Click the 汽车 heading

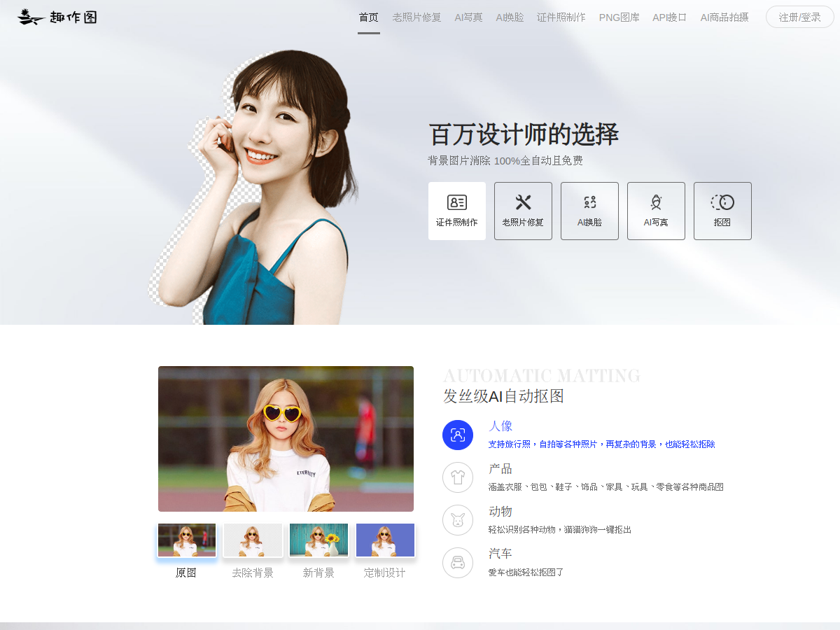pos(500,554)
